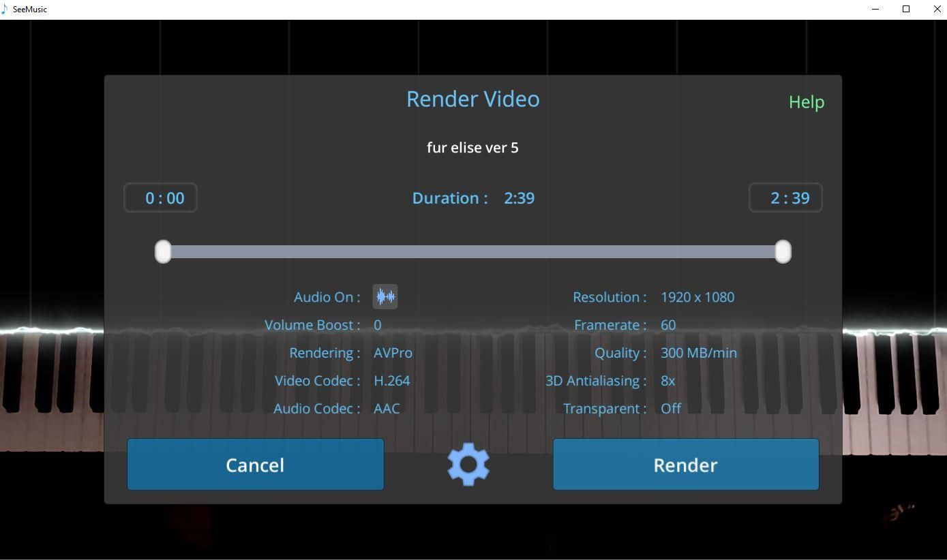The width and height of the screenshot is (947, 560).
Task: Change the Video Codec H.264 value
Action: point(392,381)
